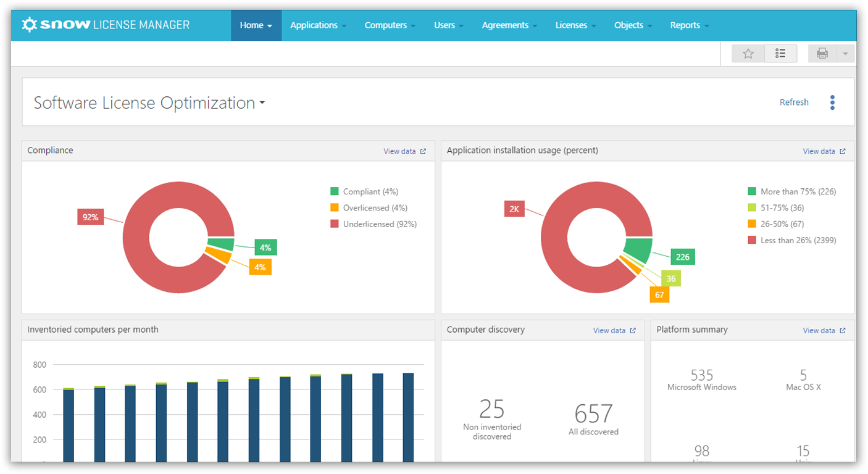Viewport: 868px width, 474px height.
Task: Open the Reports menu
Action: [x=689, y=25]
